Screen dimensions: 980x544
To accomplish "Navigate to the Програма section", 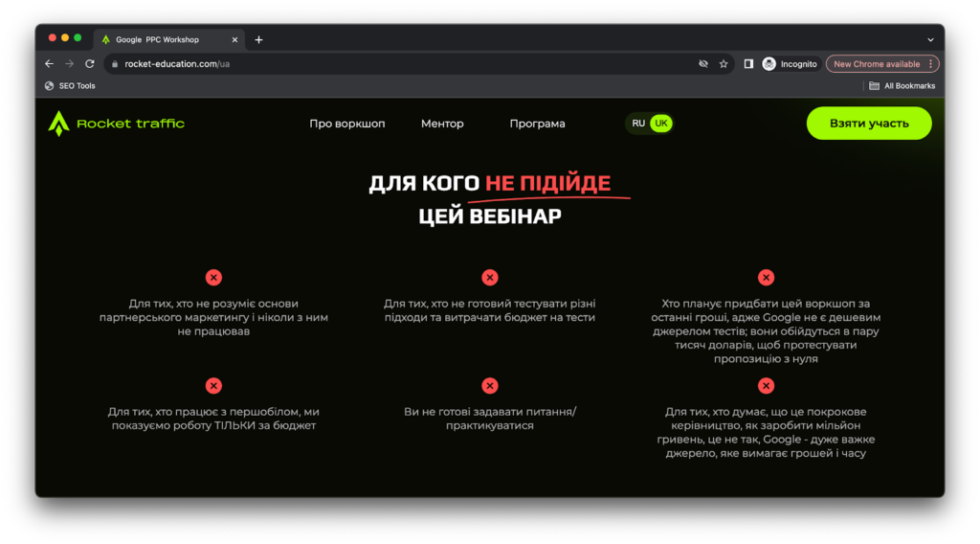I will [537, 124].
